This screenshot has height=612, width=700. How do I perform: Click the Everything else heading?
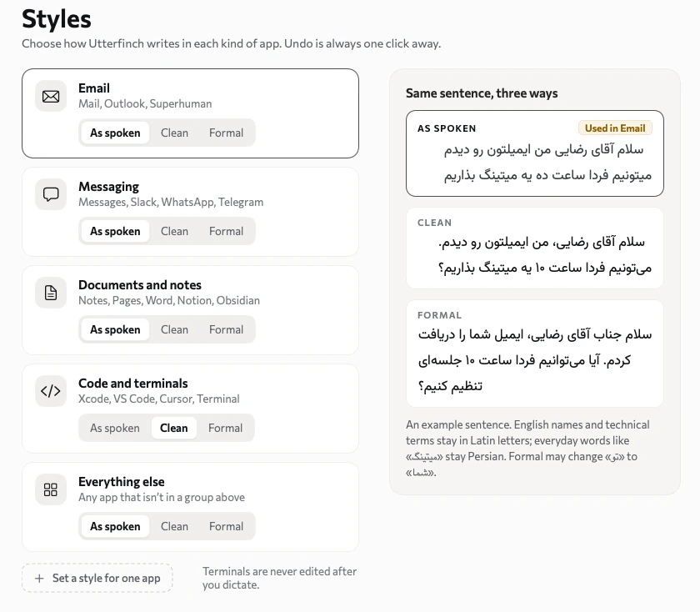pos(122,482)
